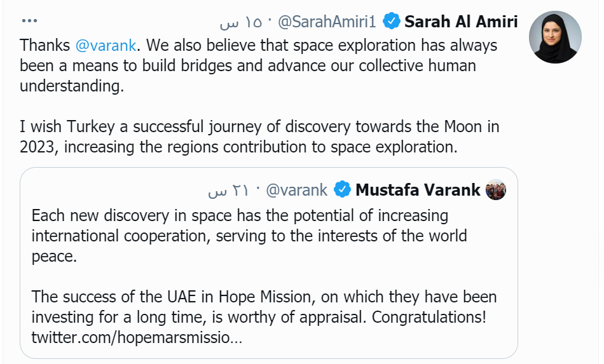
Task: Open the twitter.com/hopemarsmissio… link
Action: pos(137,337)
